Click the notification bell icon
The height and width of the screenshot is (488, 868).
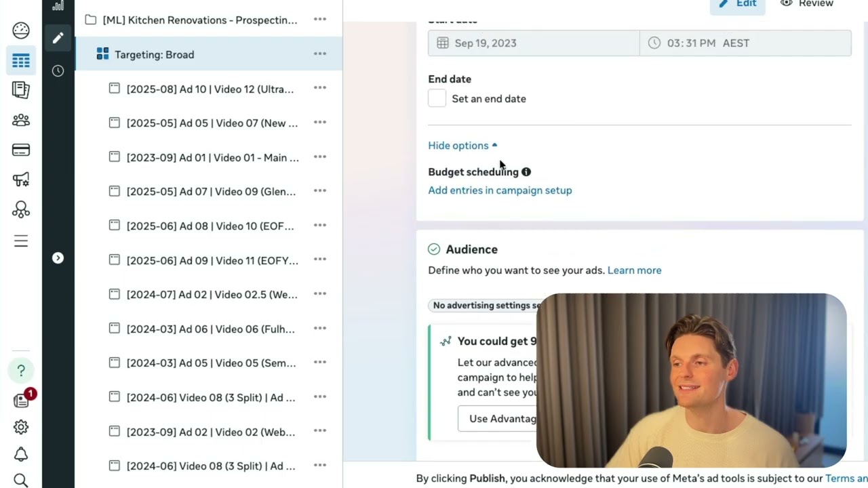tap(21, 454)
